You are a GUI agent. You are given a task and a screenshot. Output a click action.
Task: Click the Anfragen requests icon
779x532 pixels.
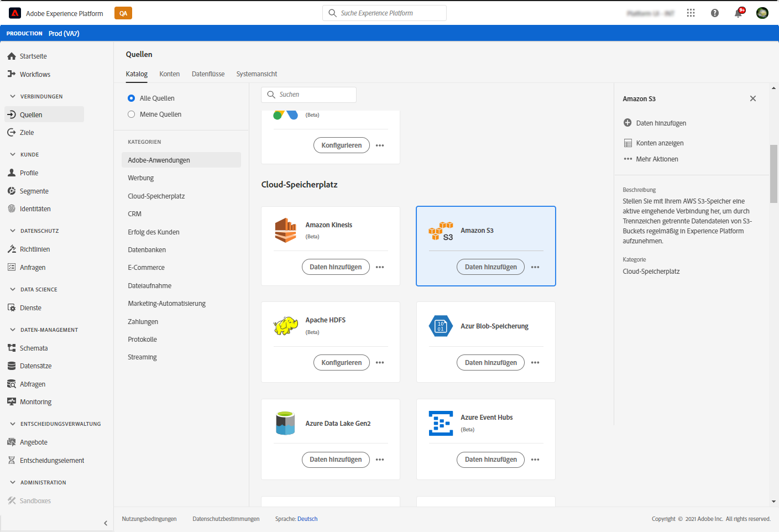(x=12, y=267)
